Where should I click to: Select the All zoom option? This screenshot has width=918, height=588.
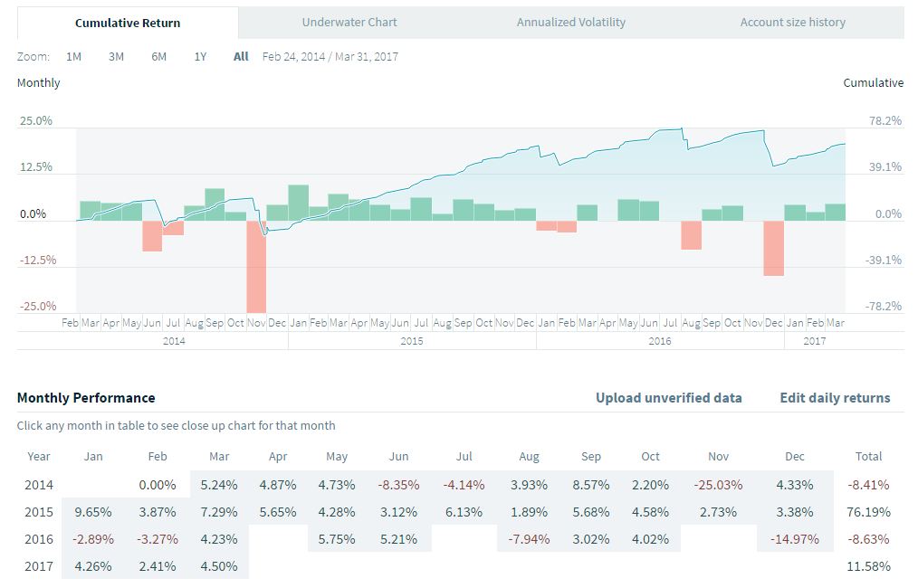pyautogui.click(x=241, y=57)
